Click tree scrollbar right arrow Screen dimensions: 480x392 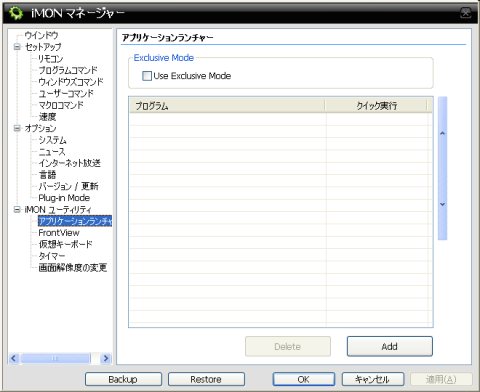pyautogui.click(x=106, y=358)
